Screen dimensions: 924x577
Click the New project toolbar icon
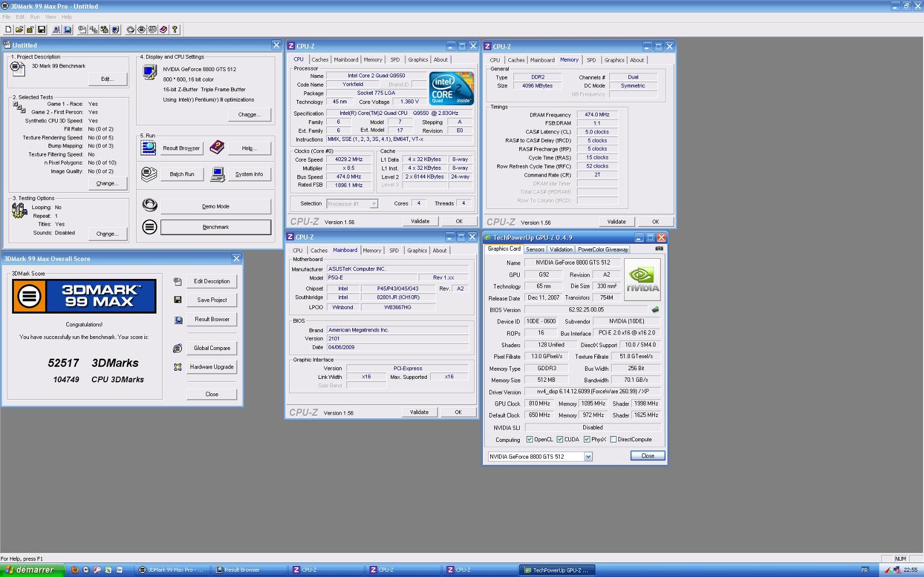pyautogui.click(x=8, y=29)
